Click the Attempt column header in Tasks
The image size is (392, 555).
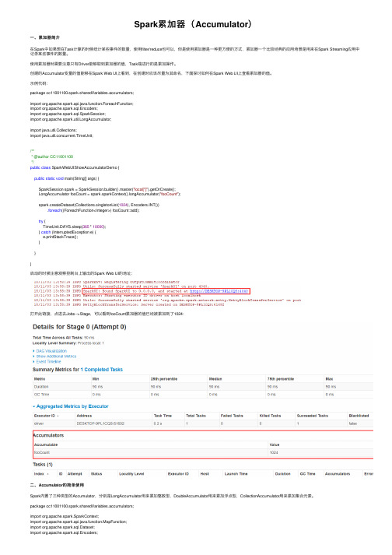75,473
